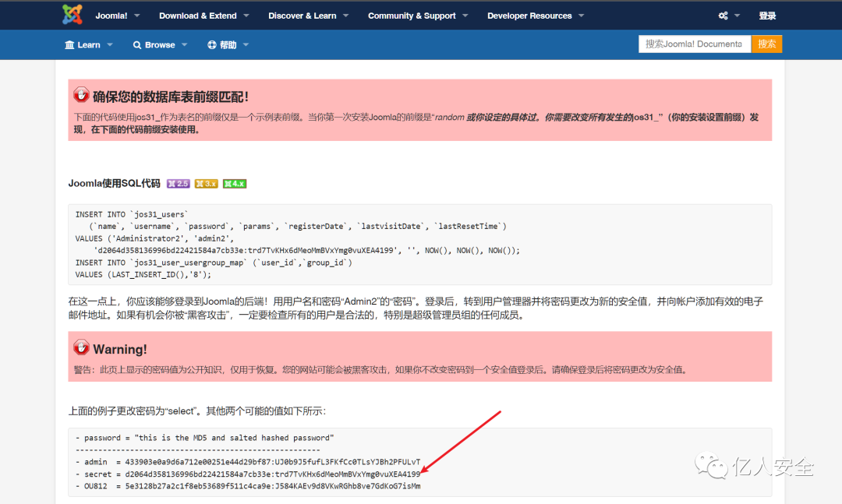Image resolution: width=842 pixels, height=504 pixels.
Task: Click the 登录 login link
Action: click(767, 16)
